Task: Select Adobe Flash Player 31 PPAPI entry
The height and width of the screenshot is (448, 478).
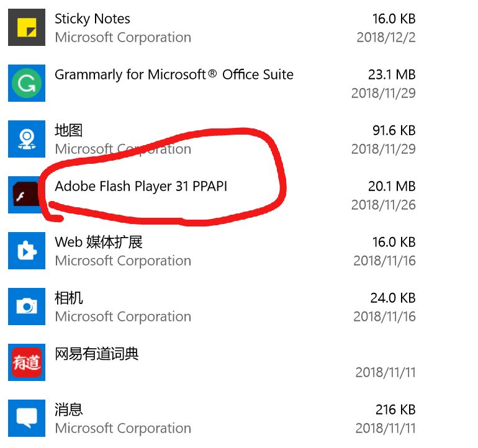Action: coord(141,186)
